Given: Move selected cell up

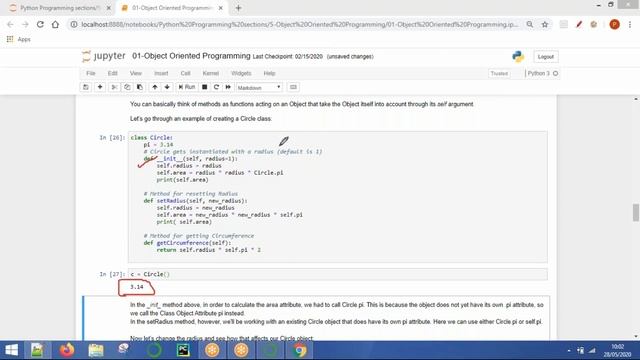Looking at the screenshot, I should 155,87.
